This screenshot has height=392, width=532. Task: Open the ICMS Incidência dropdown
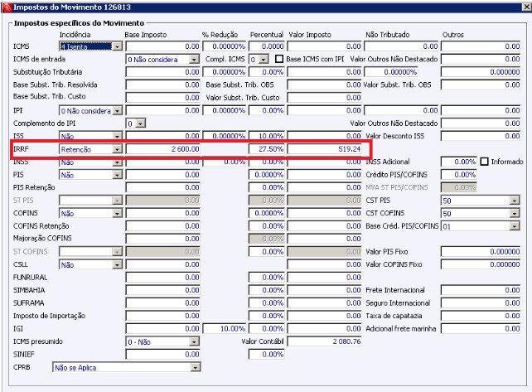[118, 46]
